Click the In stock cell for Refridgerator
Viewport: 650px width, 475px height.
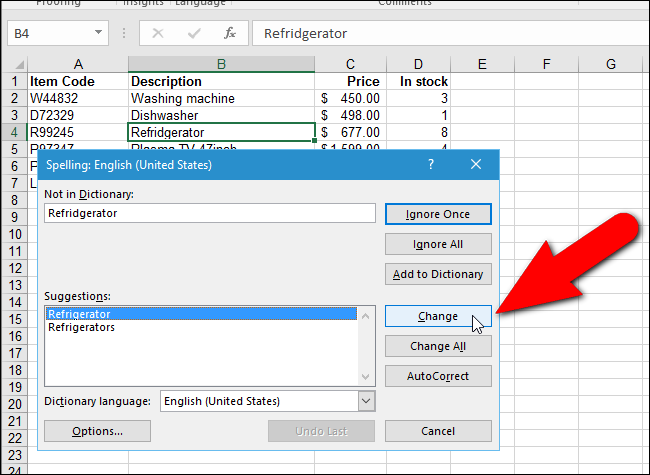pyautogui.click(x=418, y=132)
